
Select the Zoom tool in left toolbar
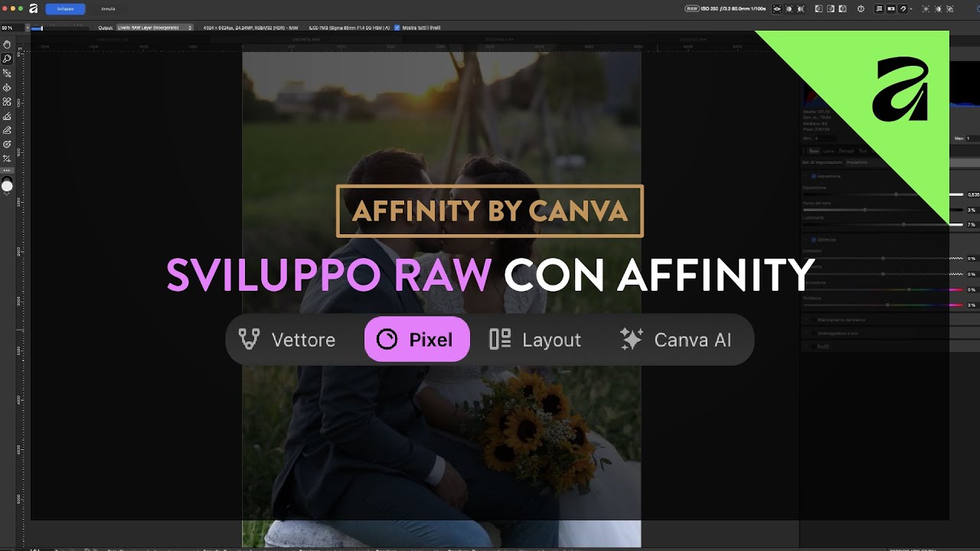pyautogui.click(x=7, y=59)
